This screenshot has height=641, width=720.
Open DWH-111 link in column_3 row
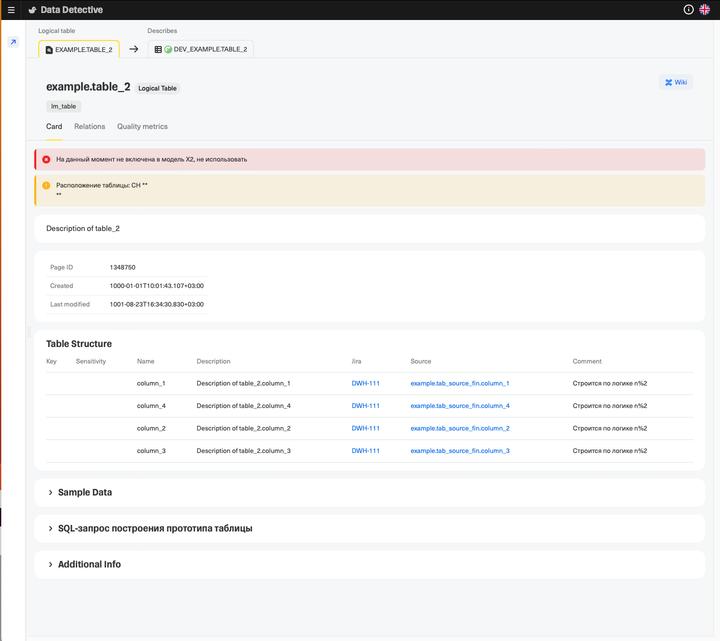(366, 451)
